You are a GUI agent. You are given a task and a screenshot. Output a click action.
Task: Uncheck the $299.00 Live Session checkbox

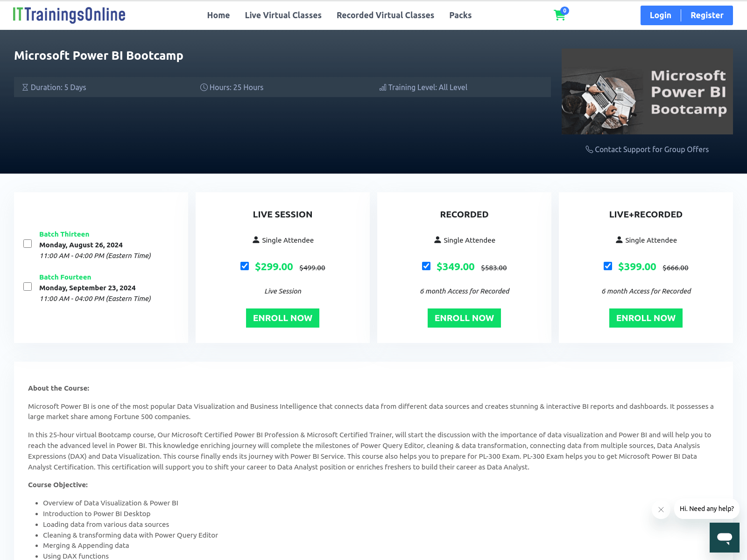(245, 266)
